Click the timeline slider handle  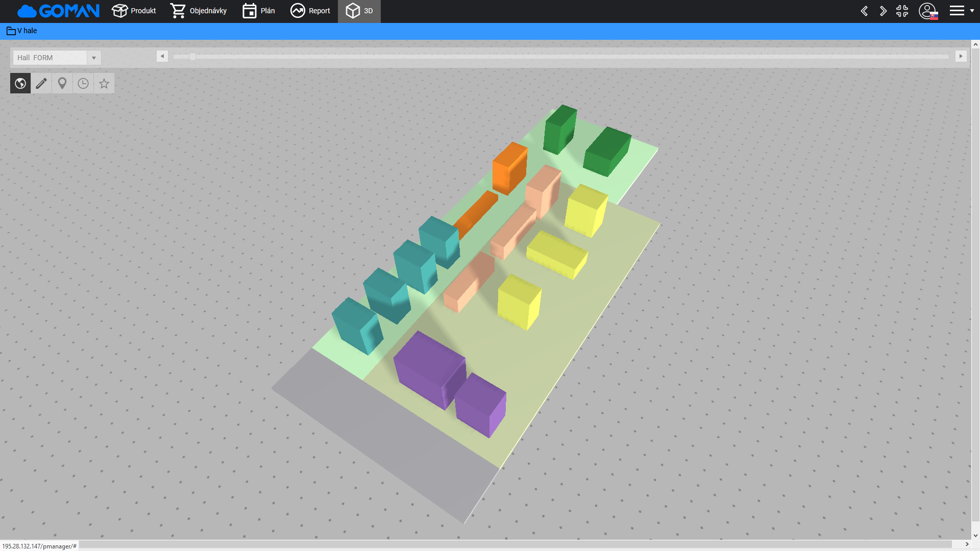pos(192,57)
